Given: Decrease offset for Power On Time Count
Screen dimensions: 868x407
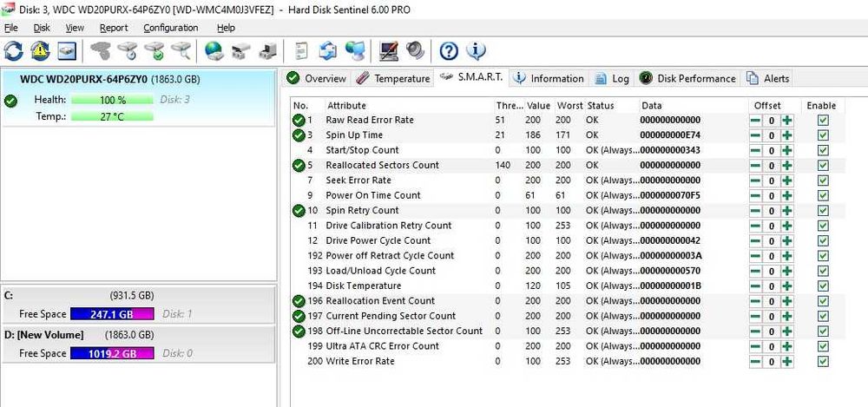Looking at the screenshot, I should (755, 195).
